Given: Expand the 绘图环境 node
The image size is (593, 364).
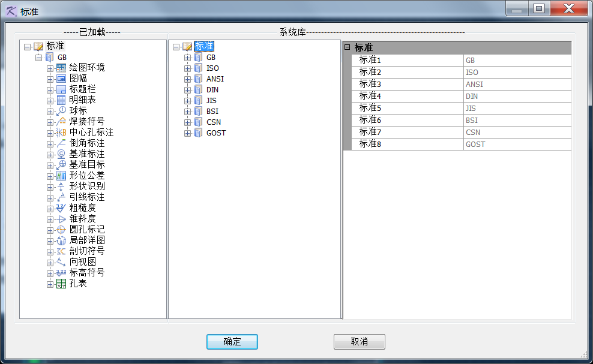Looking at the screenshot, I should [x=50, y=69].
